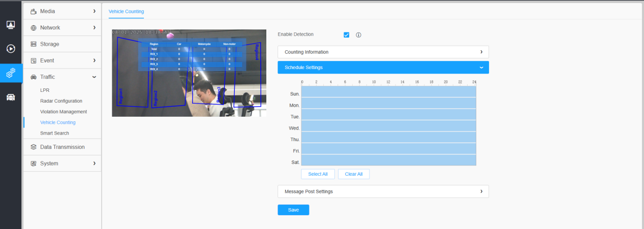Viewport: 644px width, 229px height.
Task: Click the Media menu label
Action: click(x=47, y=11)
